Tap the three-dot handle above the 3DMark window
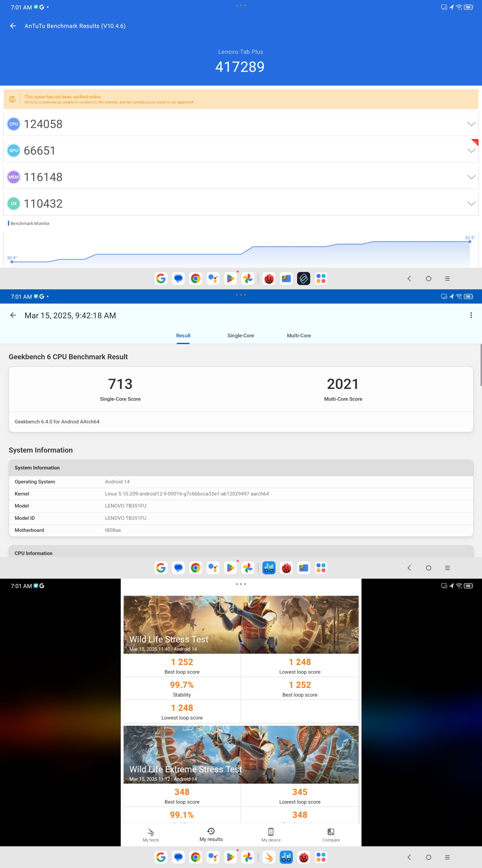This screenshot has width=482, height=868. tap(241, 584)
